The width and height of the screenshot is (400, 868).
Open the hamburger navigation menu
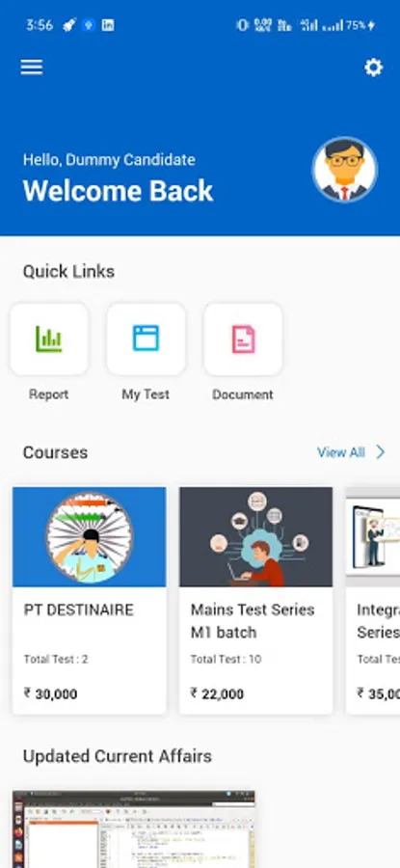pos(32,67)
